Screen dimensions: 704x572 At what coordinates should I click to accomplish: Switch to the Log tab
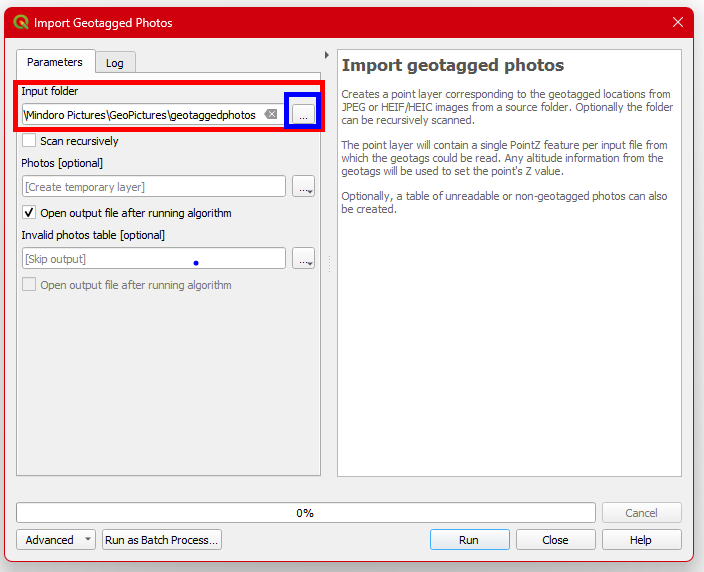point(115,63)
